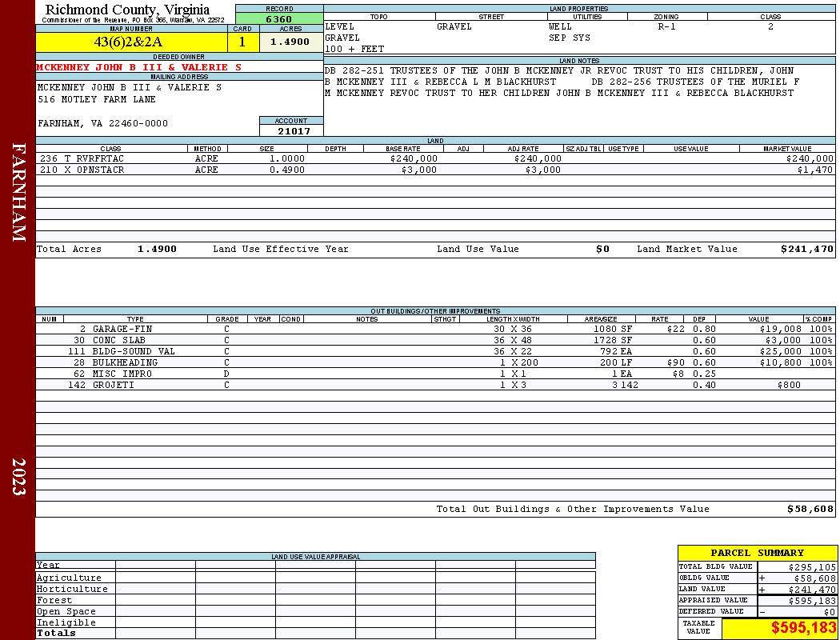
Task: Click the card number 1 field
Action: click(242, 42)
